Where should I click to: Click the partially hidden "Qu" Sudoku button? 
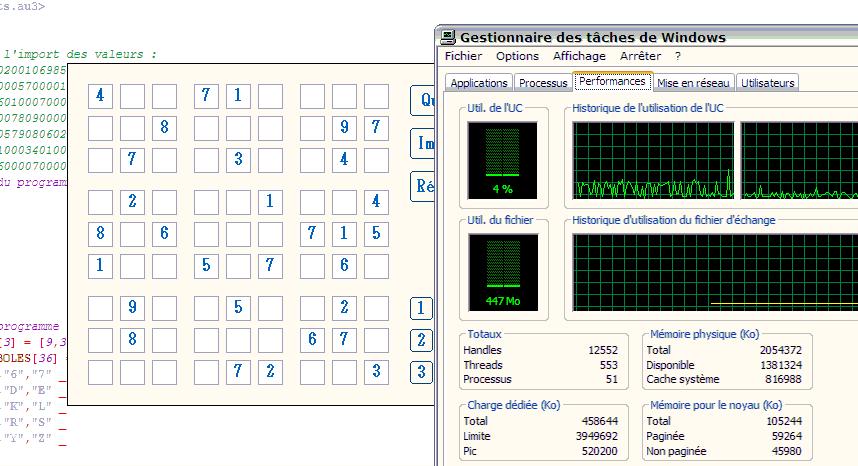[x=423, y=100]
